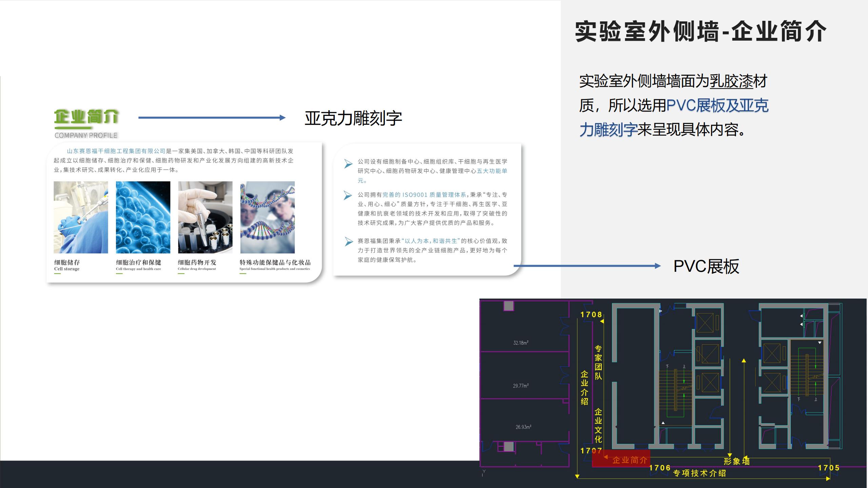Click the first blue arrow bullet icon

348,164
